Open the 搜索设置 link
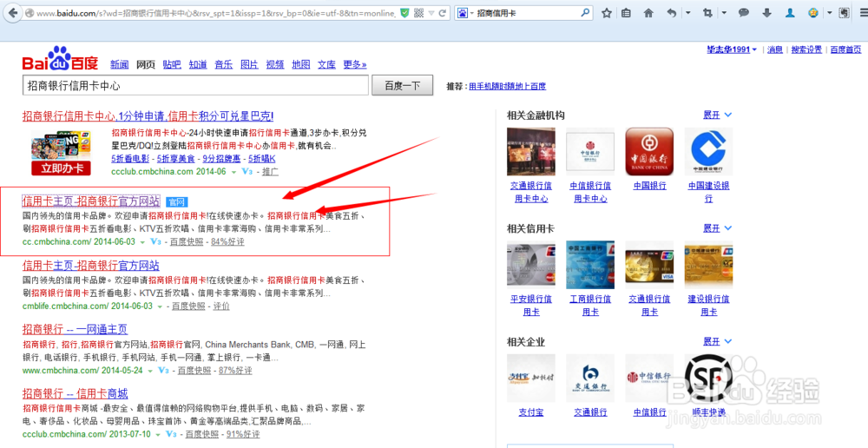 [x=806, y=49]
